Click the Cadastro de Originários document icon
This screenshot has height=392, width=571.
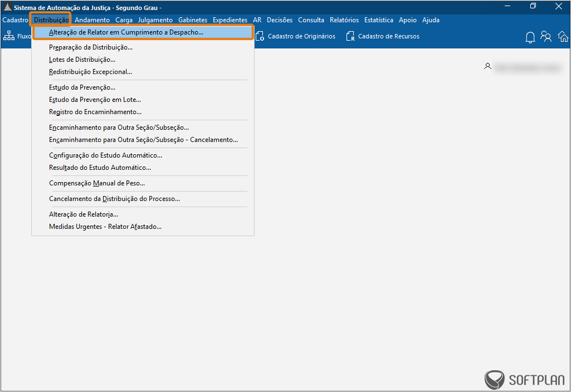(260, 36)
